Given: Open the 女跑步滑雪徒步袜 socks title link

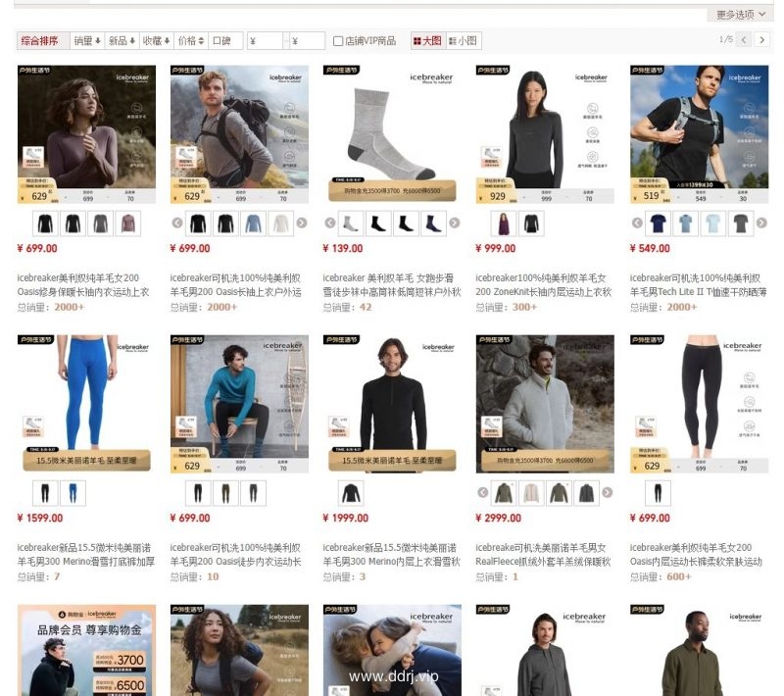Looking at the screenshot, I should tap(391, 284).
